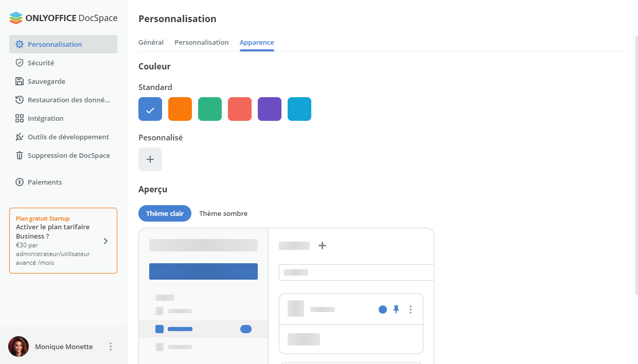Image resolution: width=638 pixels, height=364 pixels.
Task: Go to Restauration des données
Action: point(63,100)
